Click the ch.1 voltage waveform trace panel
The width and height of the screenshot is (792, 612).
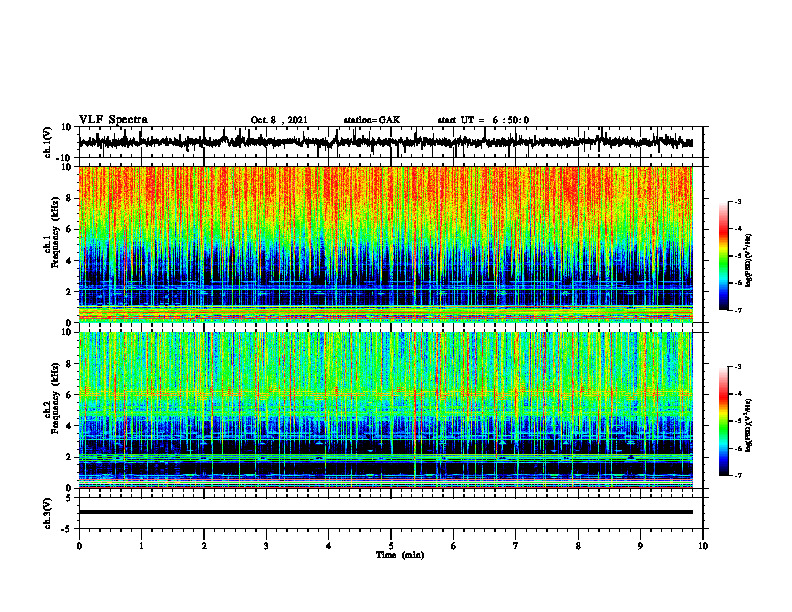(x=390, y=142)
